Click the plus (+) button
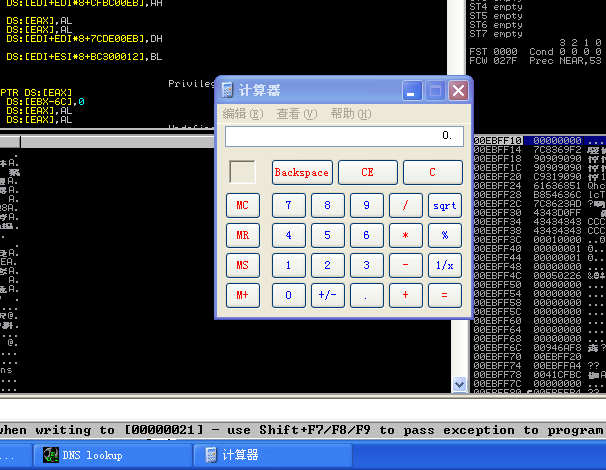606x470 pixels. [x=406, y=295]
